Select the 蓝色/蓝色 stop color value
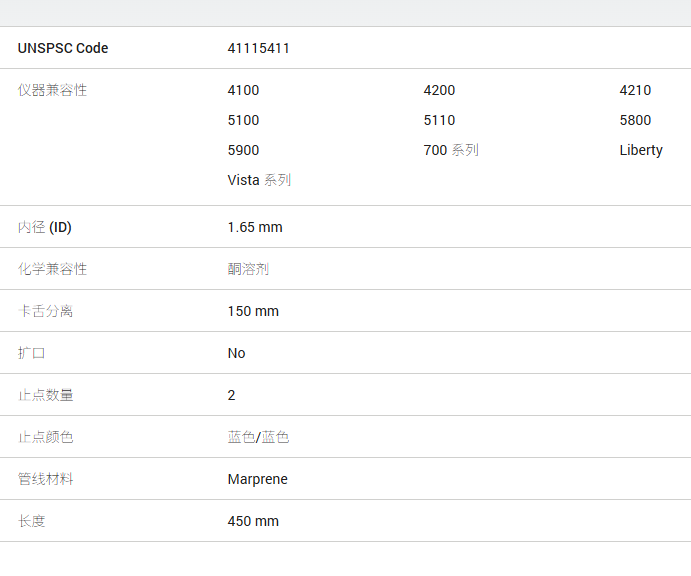Screen dimensions: 691x576 [258, 437]
